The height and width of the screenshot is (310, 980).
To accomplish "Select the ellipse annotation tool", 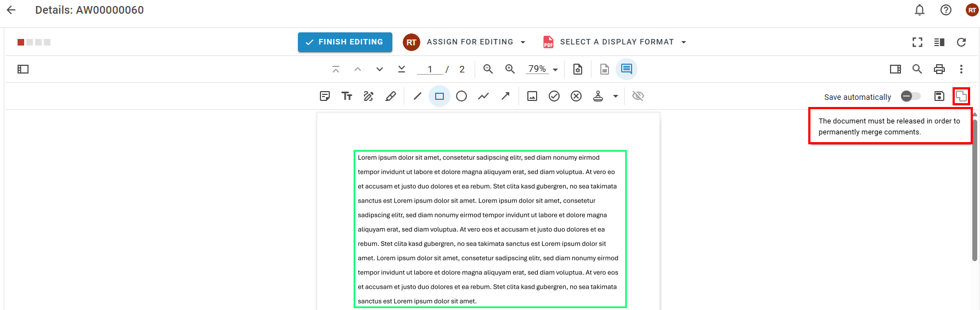I will coord(461,97).
